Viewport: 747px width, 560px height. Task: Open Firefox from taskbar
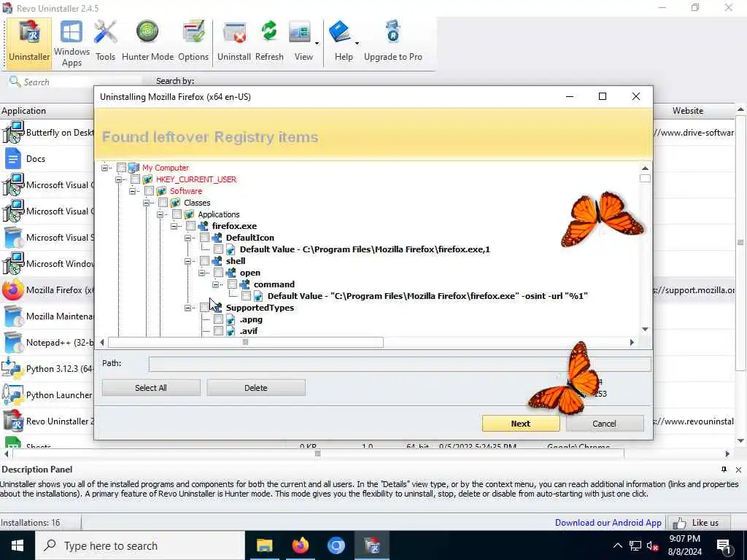point(300,545)
